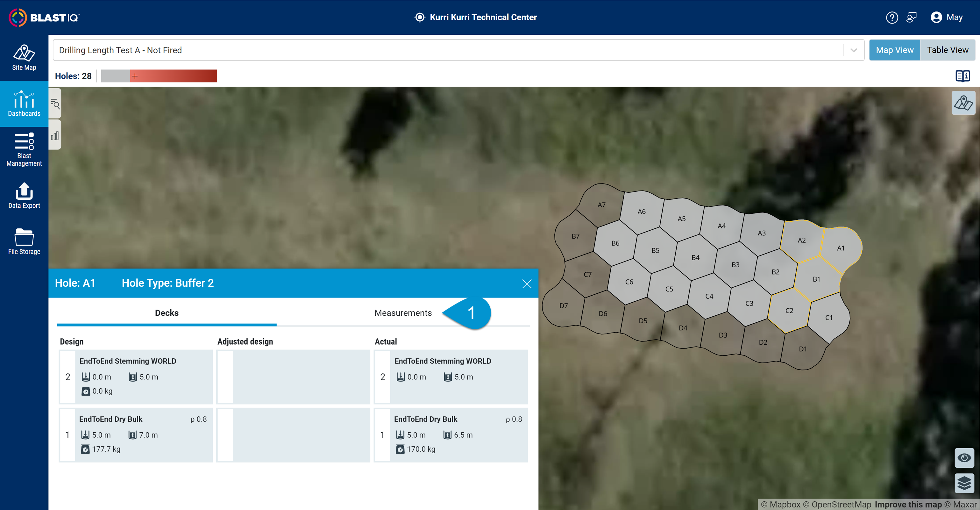The image size is (980, 510).
Task: Select hole D1 on the map
Action: pyautogui.click(x=803, y=349)
